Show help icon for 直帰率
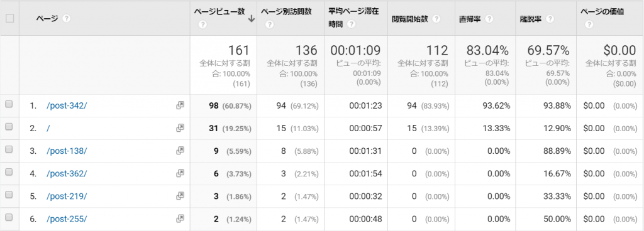This screenshot has width=644, height=231. coord(489,19)
